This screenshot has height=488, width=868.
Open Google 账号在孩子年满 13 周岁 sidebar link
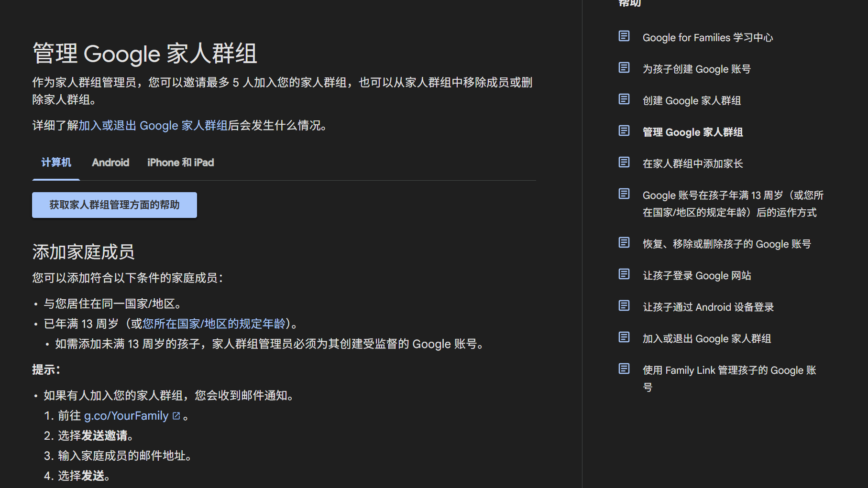[x=733, y=204]
